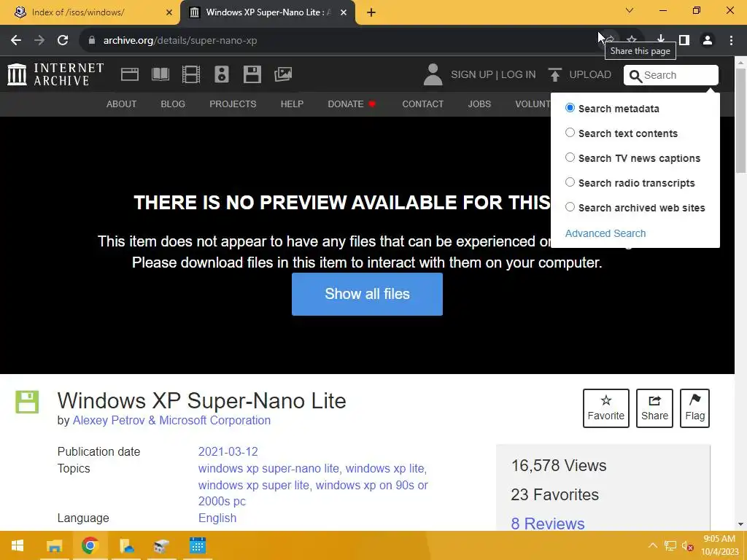This screenshot has height=560, width=747.
Task: Go back with browser back arrow
Action: (16, 41)
